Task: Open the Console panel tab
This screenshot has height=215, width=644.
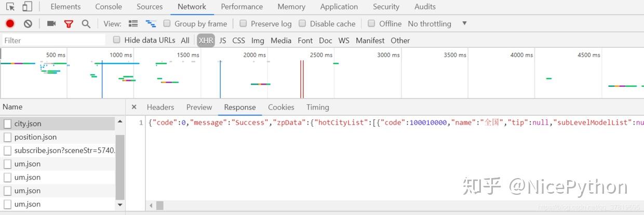Action: [x=109, y=7]
